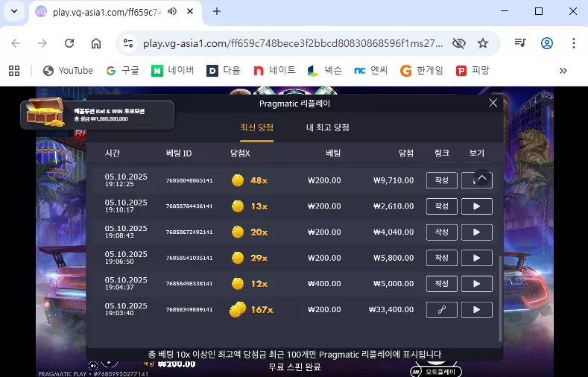Click 작성 button for the 29x win
Viewport: 588px width, 377px height.
(x=442, y=258)
